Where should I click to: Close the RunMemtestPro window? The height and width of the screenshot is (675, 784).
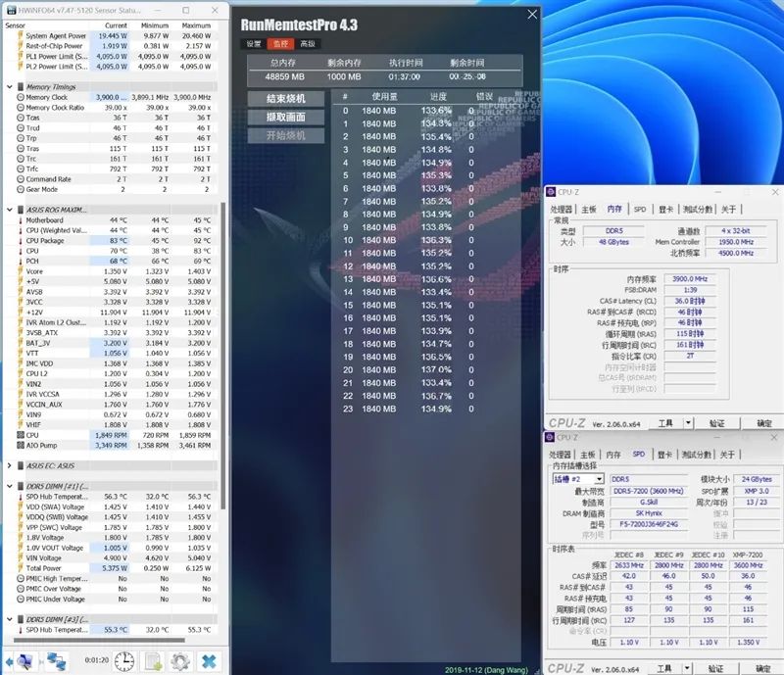click(x=532, y=15)
